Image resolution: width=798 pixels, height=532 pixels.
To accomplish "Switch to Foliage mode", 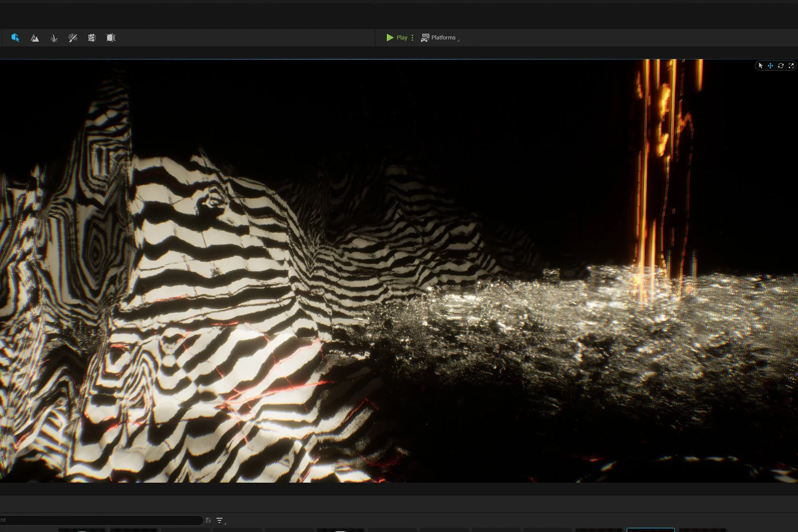I will (x=54, y=38).
